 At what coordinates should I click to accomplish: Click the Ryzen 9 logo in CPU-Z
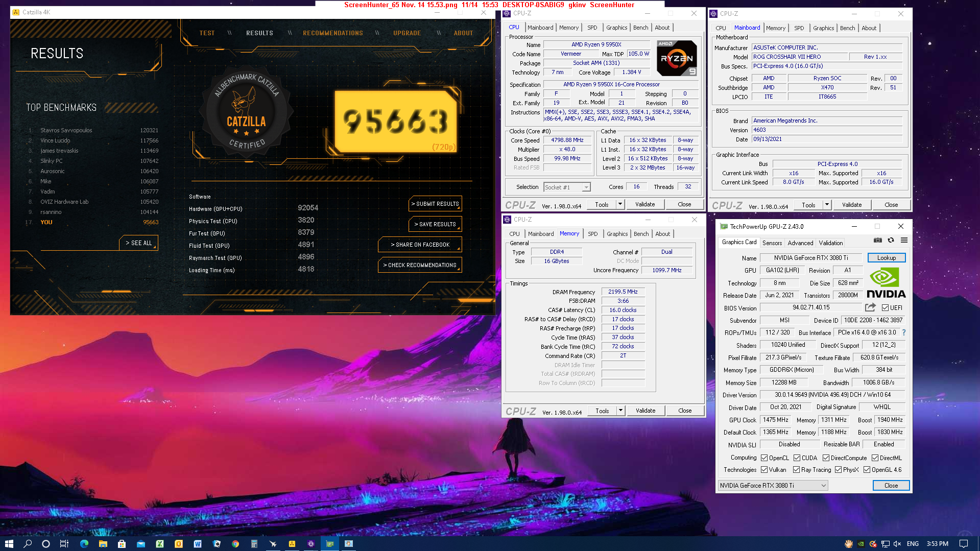point(677,58)
